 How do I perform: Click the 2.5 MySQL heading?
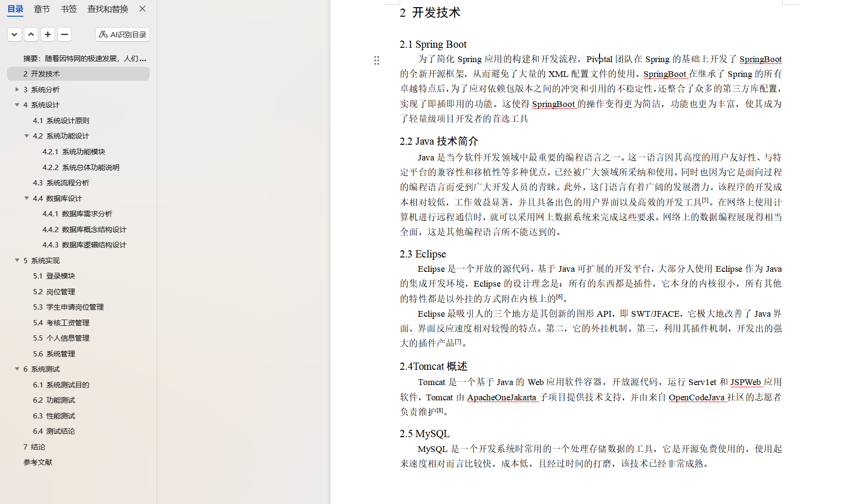(x=425, y=434)
